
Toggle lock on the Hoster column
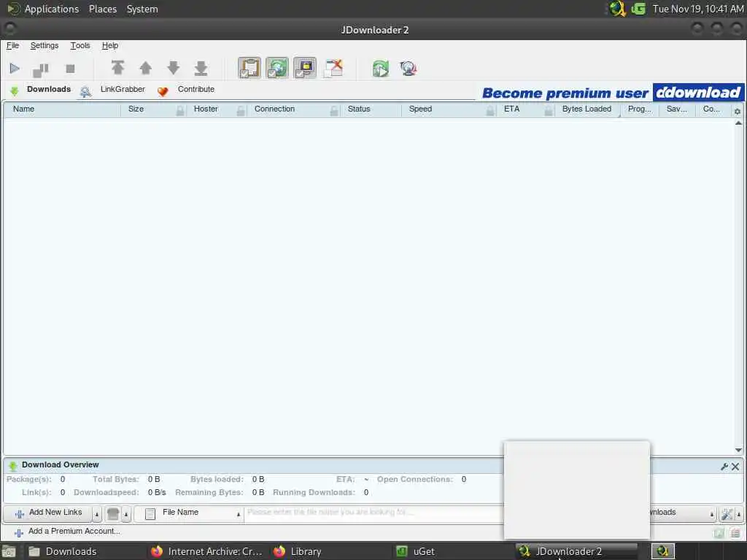coord(241,111)
